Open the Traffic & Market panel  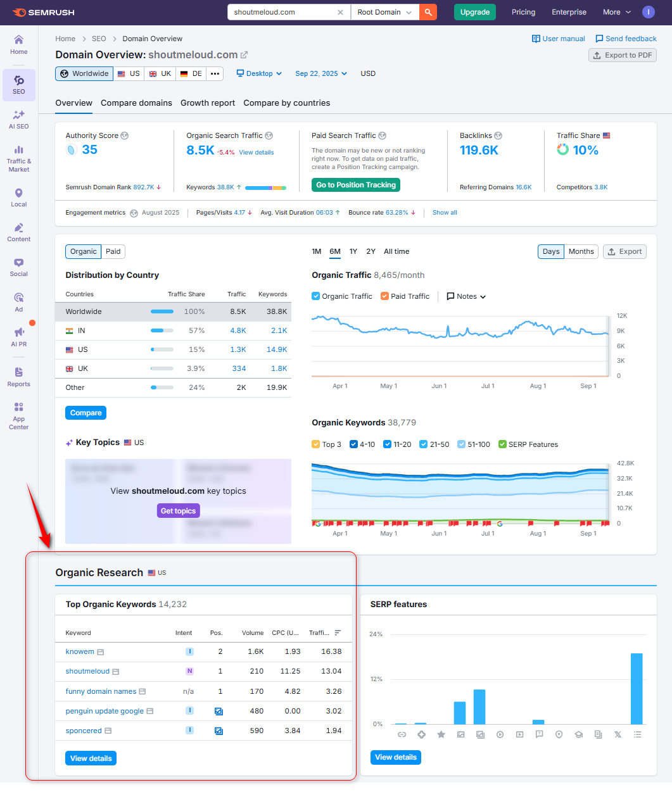point(18,157)
